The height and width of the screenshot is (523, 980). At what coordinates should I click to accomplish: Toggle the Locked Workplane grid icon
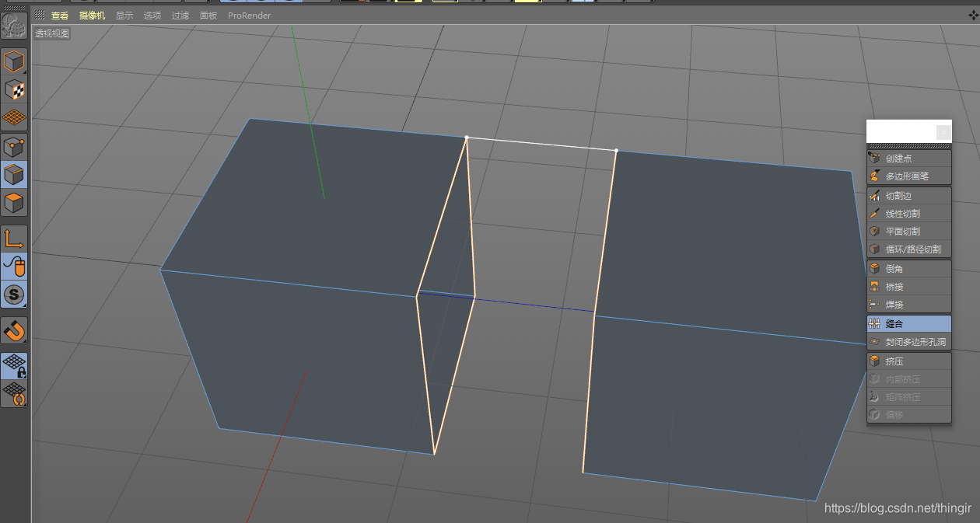pyautogui.click(x=14, y=366)
